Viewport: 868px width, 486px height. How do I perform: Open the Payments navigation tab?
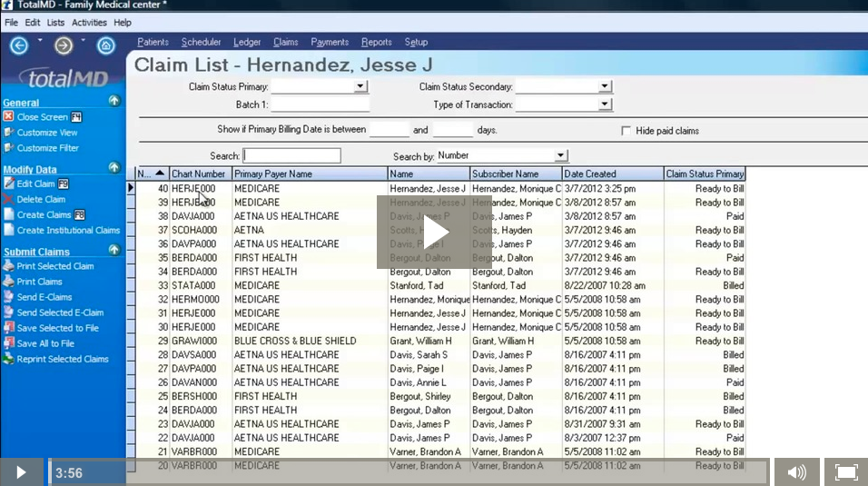330,42
